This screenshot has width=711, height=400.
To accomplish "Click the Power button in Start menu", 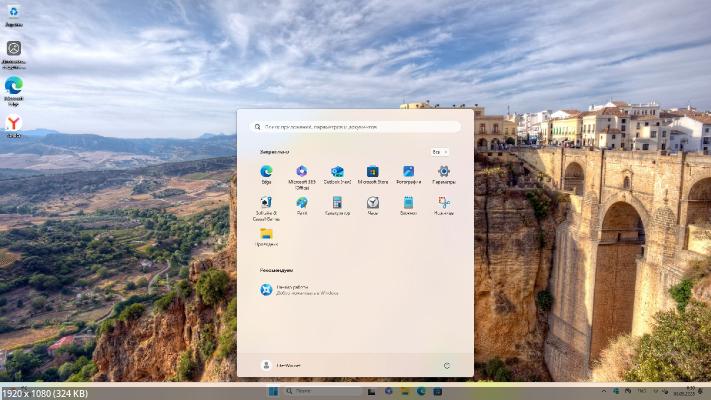I will coord(446,365).
